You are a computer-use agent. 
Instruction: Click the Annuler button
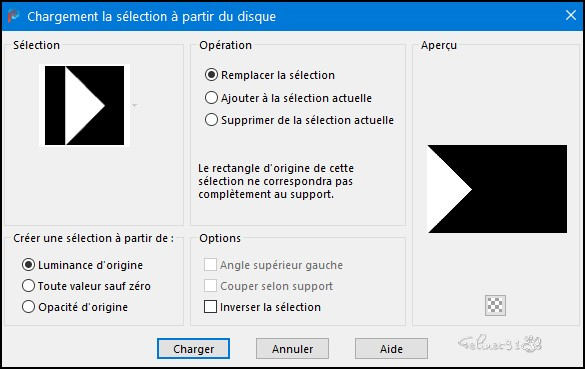[x=292, y=348]
